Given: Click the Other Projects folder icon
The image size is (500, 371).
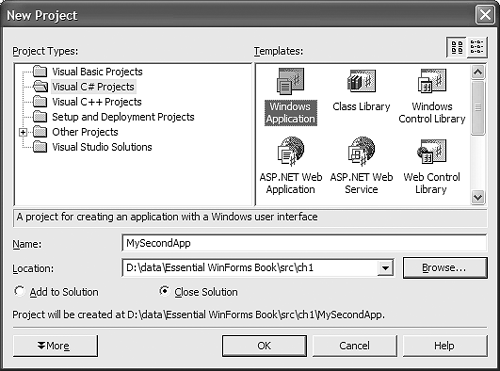Looking at the screenshot, I should point(40,132).
